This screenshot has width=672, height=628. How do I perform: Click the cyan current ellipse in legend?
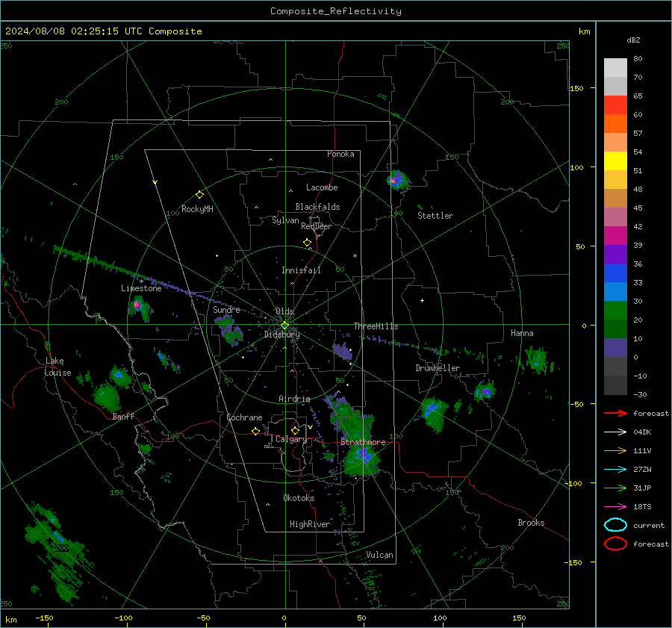coord(615,525)
